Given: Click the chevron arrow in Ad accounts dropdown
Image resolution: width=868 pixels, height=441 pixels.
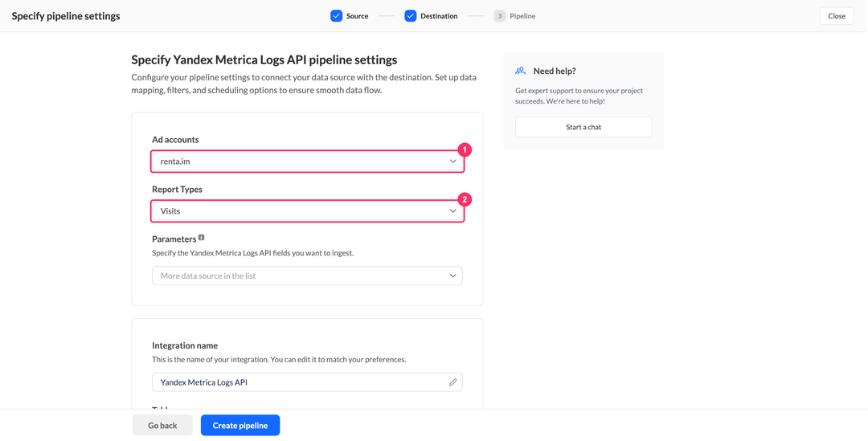Looking at the screenshot, I should pos(452,161).
